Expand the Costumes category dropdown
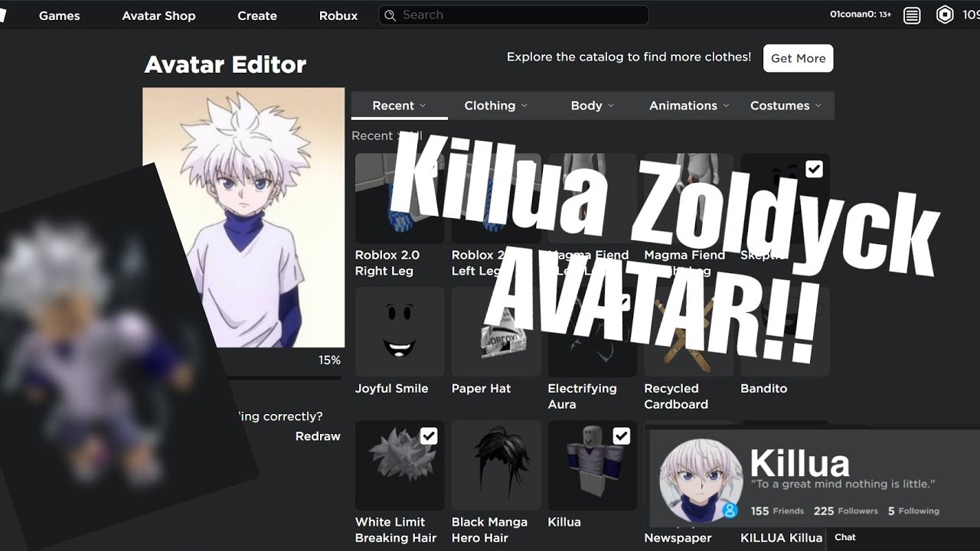 (x=786, y=106)
